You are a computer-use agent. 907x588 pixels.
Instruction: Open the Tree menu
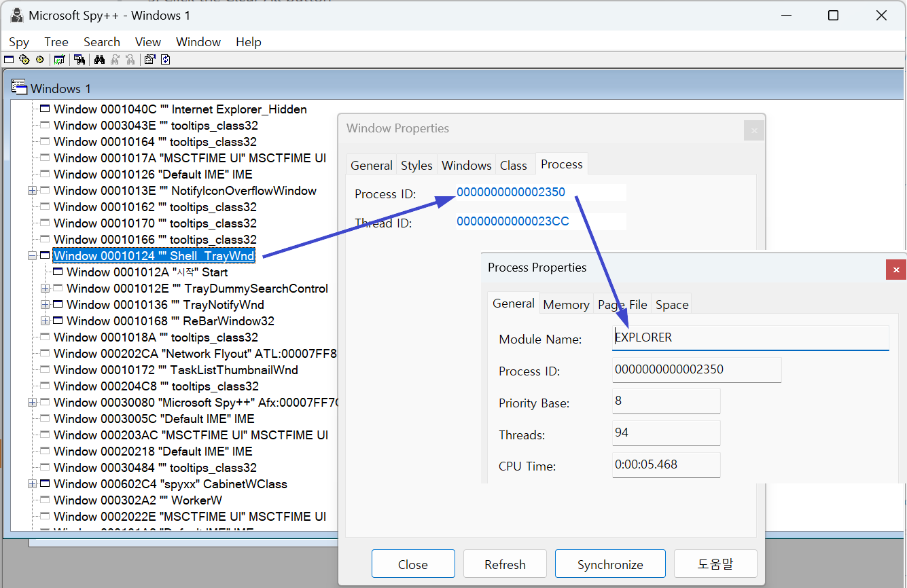click(x=56, y=42)
